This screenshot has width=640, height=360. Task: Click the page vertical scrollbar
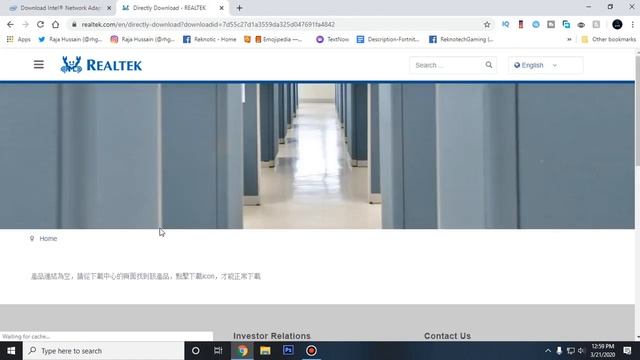(x=638, y=110)
